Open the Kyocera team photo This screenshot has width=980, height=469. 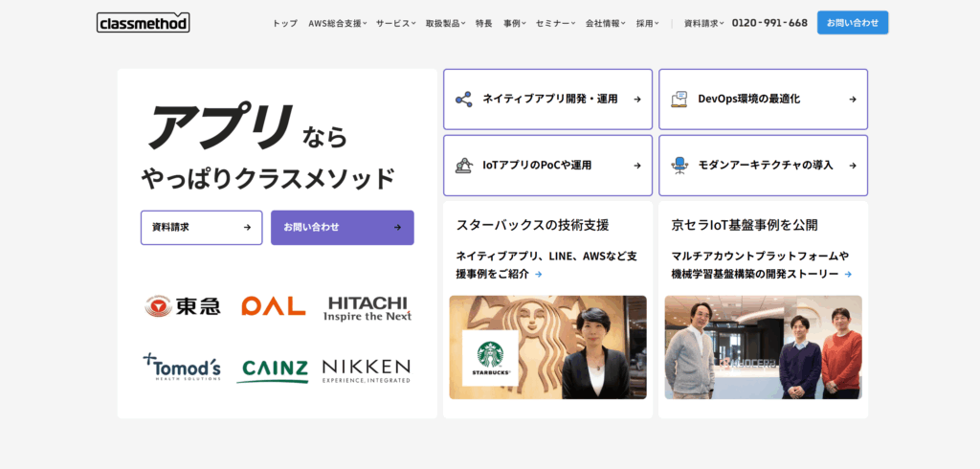763,347
